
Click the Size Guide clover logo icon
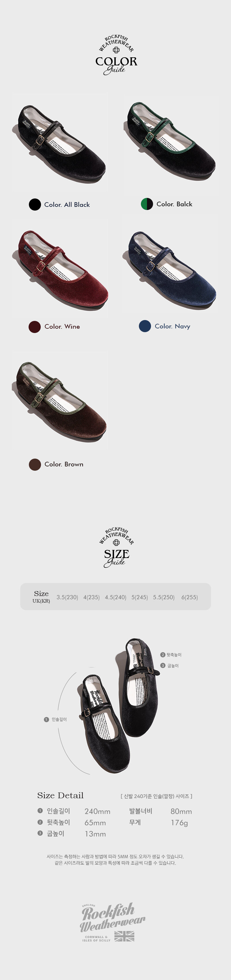click(116, 543)
